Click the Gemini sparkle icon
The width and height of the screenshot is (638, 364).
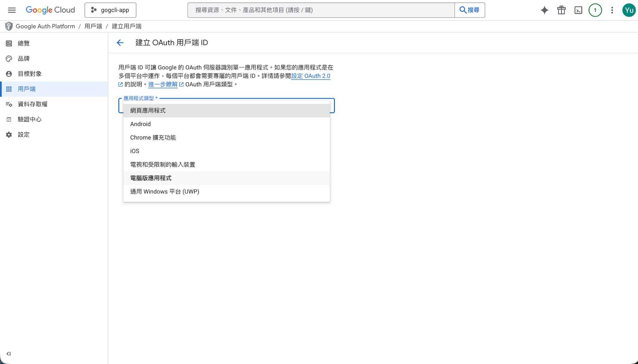(x=544, y=10)
